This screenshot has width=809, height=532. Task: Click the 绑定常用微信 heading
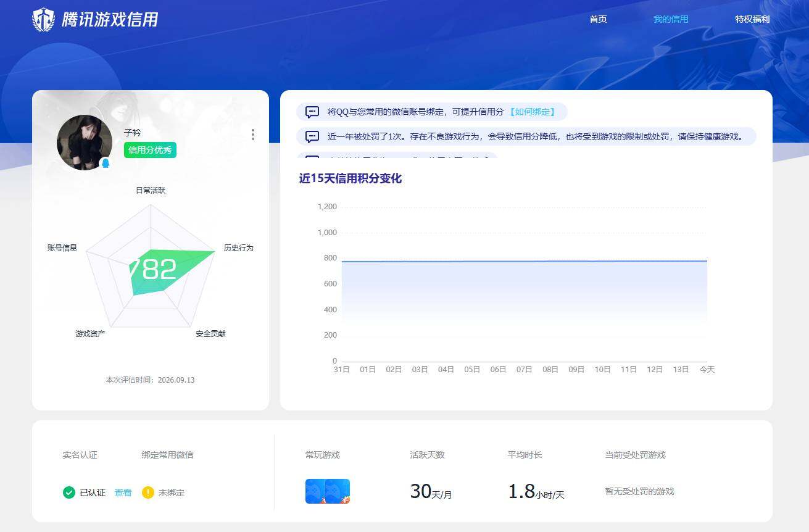coord(167,455)
